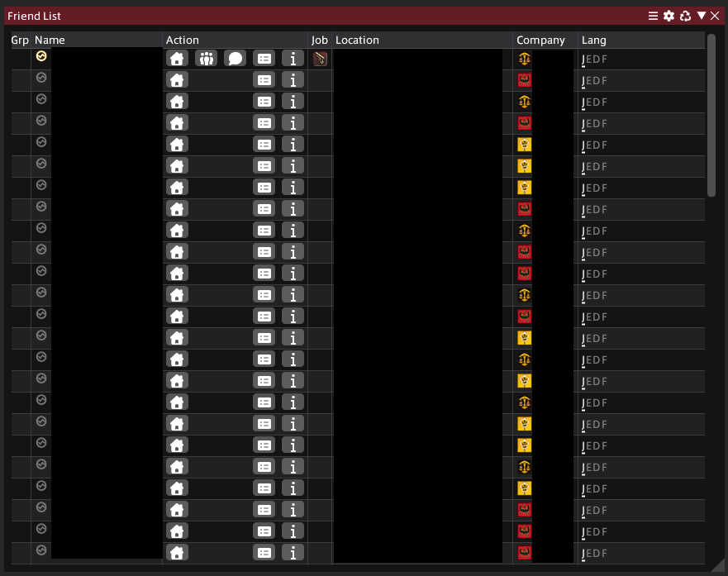Image resolution: width=728 pixels, height=576 pixels.
Task: Open the list card icon in the bottom row
Action: 264,552
